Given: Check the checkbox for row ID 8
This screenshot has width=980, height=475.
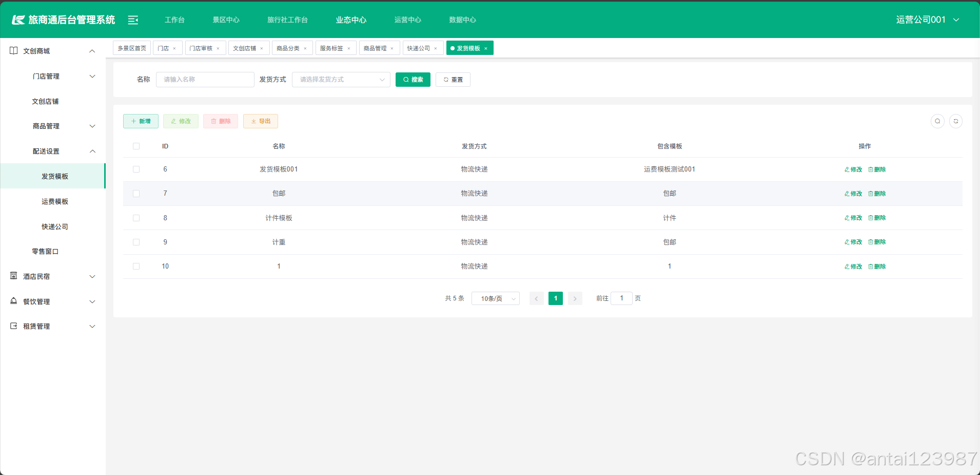Looking at the screenshot, I should [x=136, y=218].
